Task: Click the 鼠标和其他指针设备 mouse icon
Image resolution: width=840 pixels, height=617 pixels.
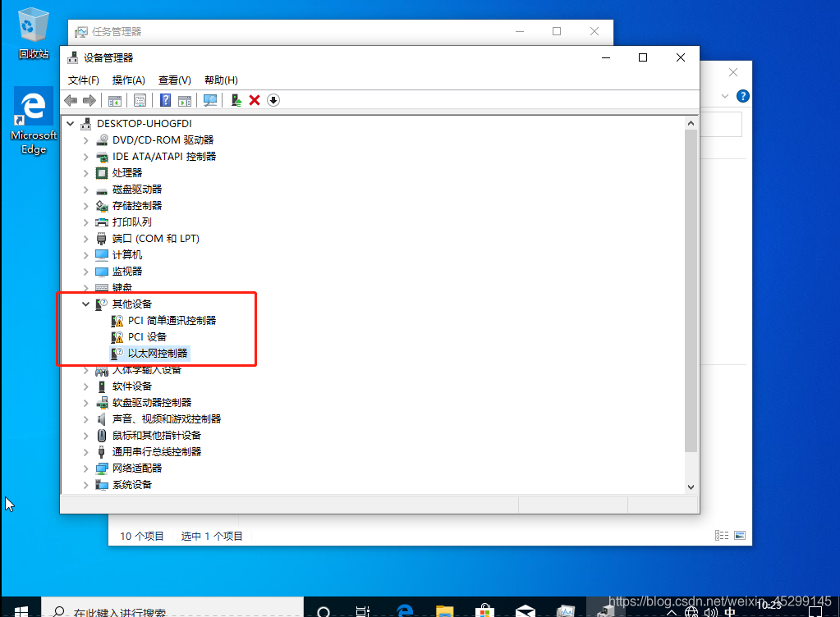Action: 102,436
